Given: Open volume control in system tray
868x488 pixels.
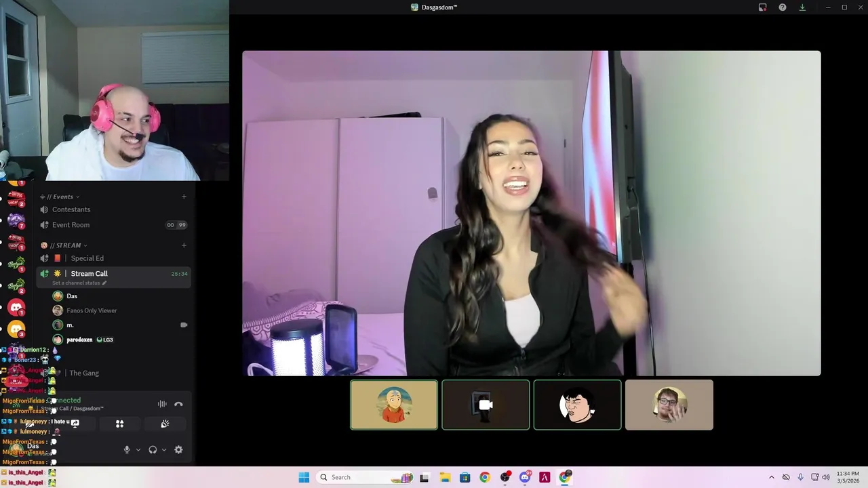Looking at the screenshot, I should coord(825,477).
